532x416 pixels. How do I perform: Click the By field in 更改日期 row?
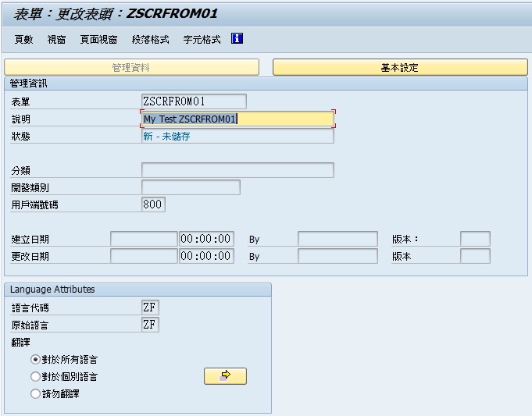click(337, 256)
